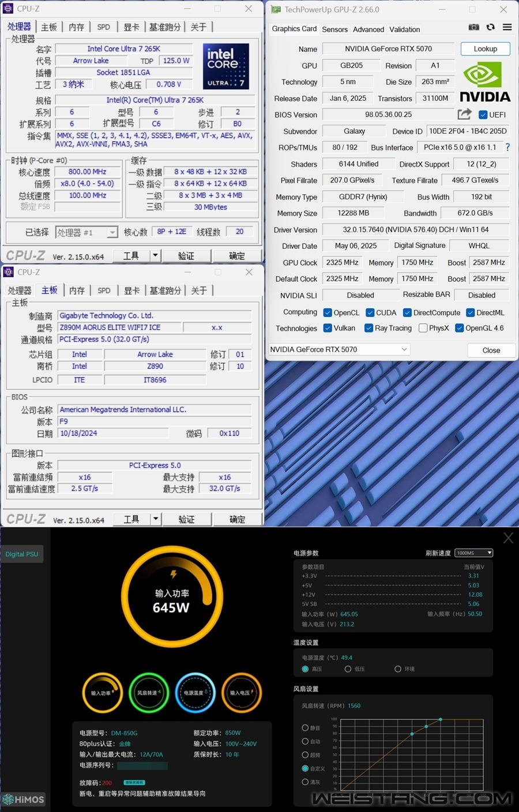
Task: Click the highest fan curve control point
Action: point(441,719)
